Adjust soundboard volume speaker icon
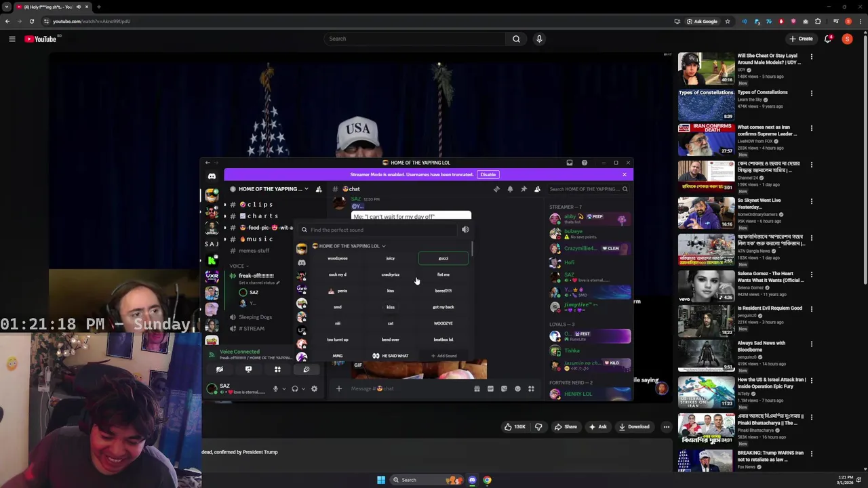868x488 pixels. point(465,230)
